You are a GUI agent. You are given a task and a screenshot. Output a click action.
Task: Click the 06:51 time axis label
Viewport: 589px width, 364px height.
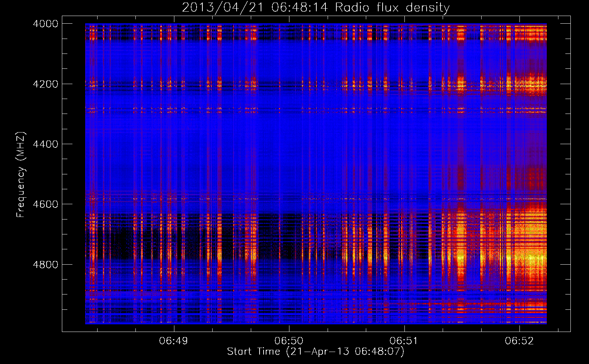coord(404,341)
